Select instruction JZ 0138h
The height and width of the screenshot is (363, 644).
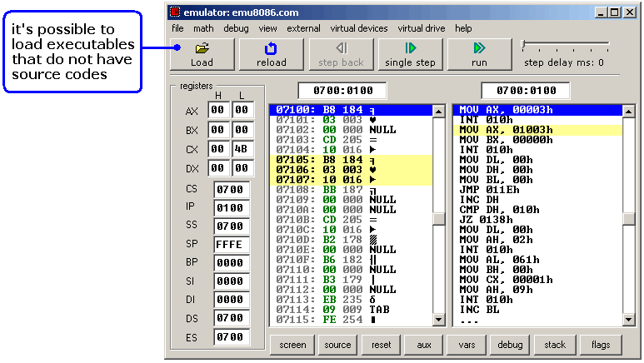click(537, 220)
